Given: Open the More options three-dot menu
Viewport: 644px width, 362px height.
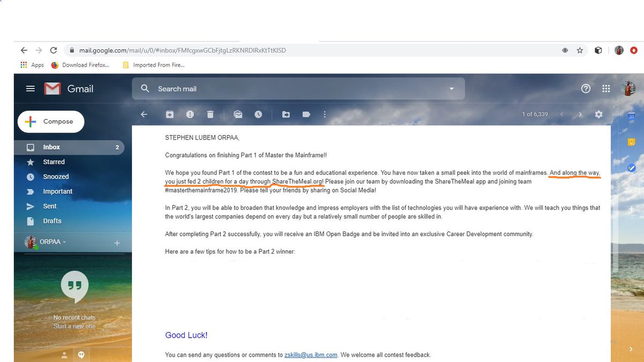Looking at the screenshot, I should coord(325,114).
